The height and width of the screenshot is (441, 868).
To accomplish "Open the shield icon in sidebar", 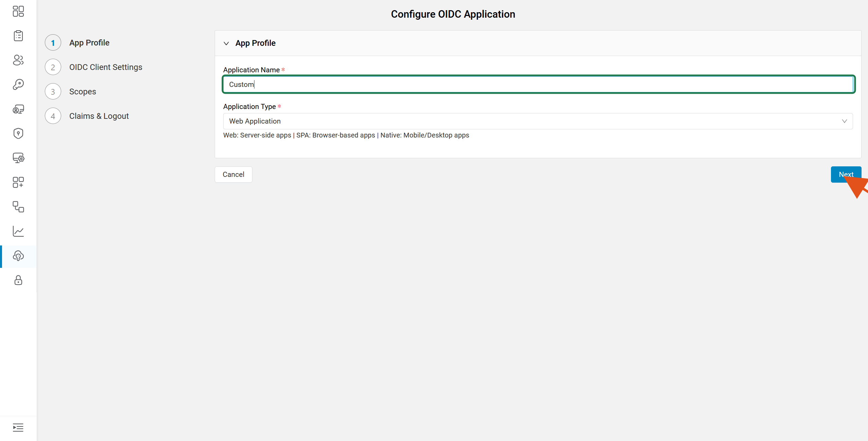I will coord(18,133).
